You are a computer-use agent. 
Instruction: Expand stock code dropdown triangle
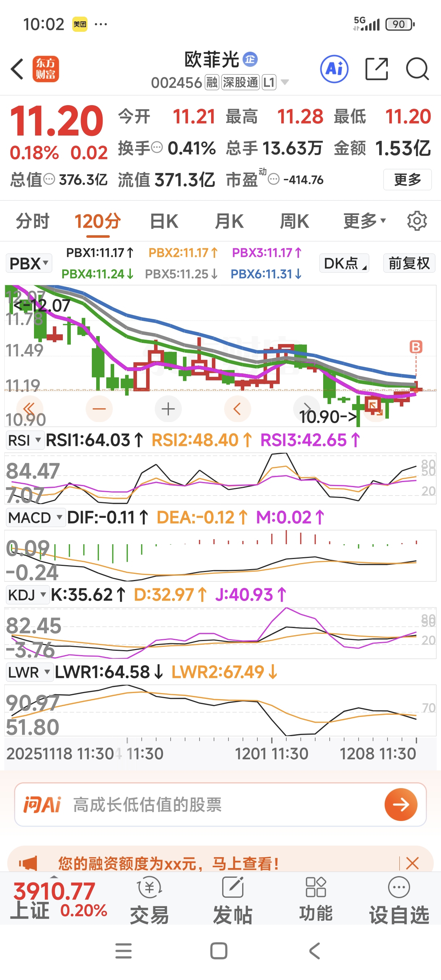click(x=284, y=82)
